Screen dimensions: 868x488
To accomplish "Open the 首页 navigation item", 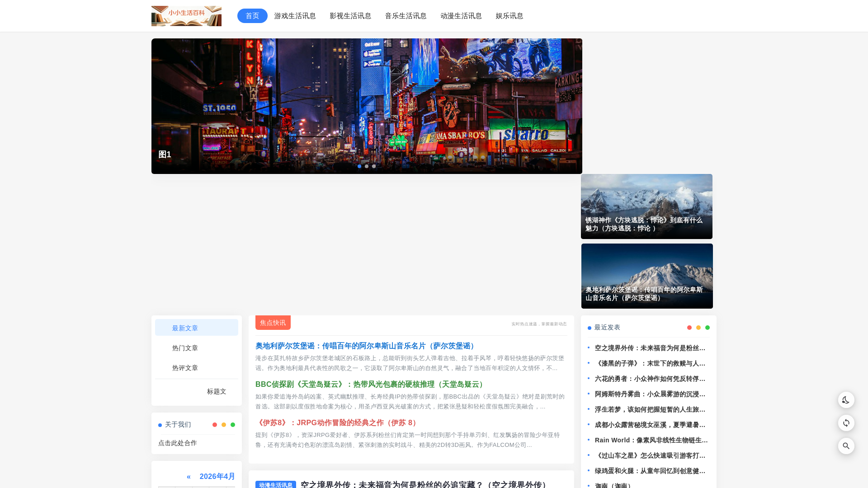I will tap(252, 16).
